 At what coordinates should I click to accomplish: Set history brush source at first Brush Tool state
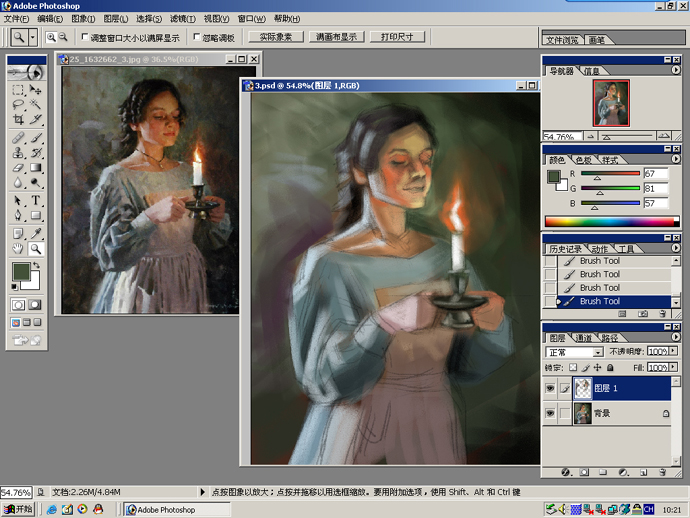pyautogui.click(x=550, y=261)
